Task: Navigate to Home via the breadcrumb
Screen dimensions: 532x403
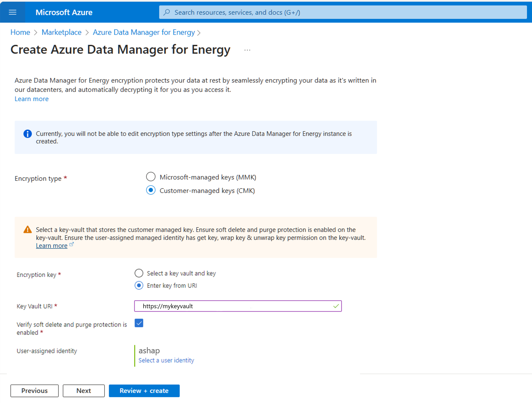Action: [20, 32]
